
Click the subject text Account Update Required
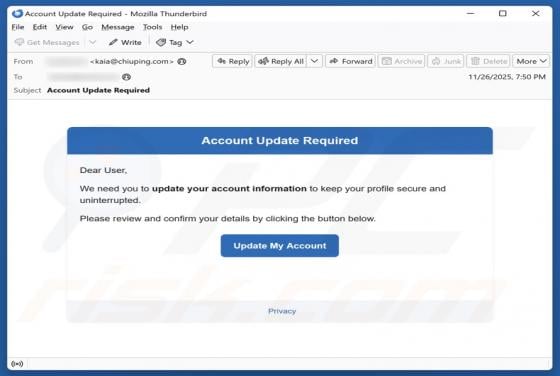[x=98, y=90]
